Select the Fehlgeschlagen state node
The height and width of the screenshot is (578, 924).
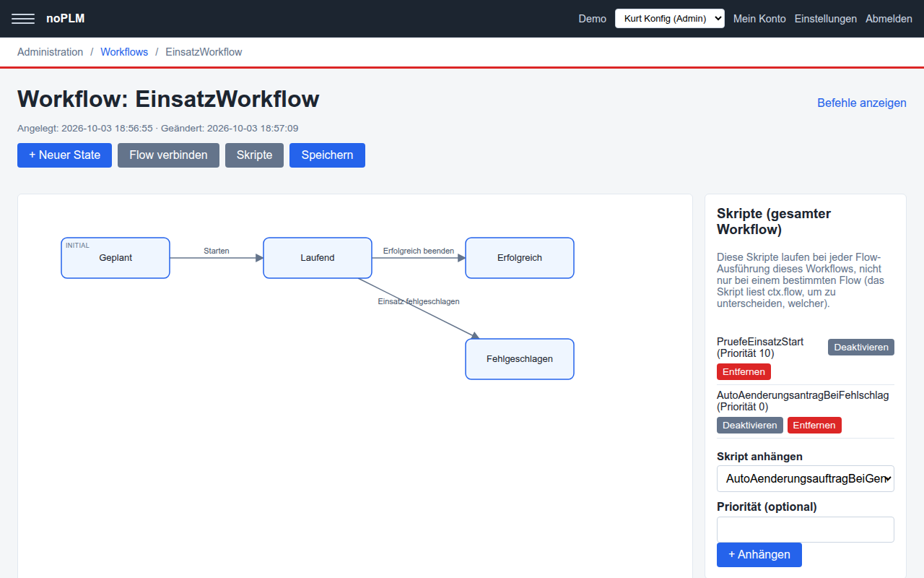(520, 359)
